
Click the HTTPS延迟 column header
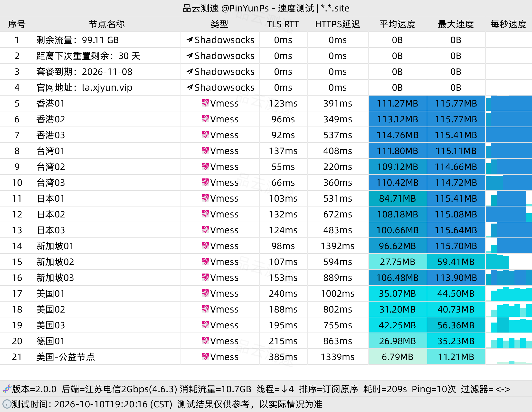338,24
